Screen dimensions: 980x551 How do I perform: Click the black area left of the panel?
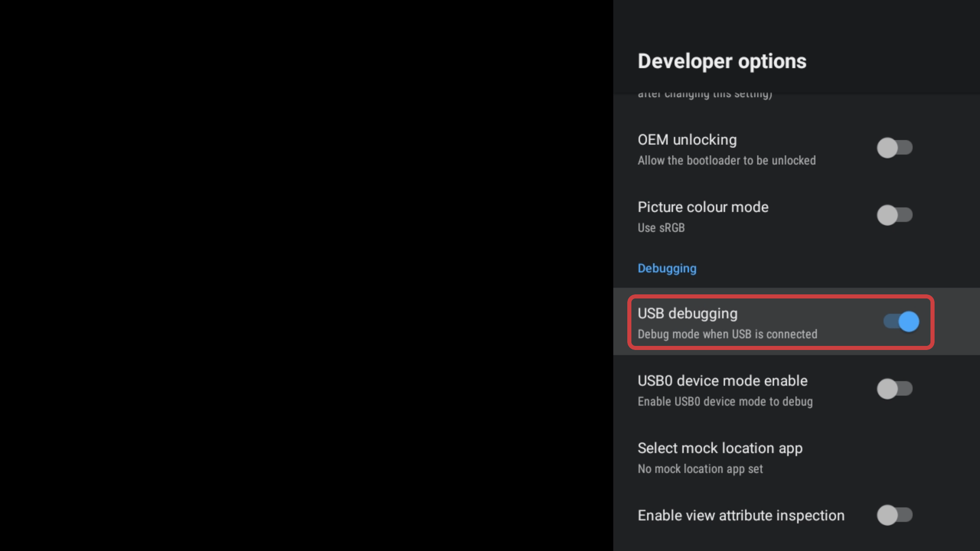306,275
